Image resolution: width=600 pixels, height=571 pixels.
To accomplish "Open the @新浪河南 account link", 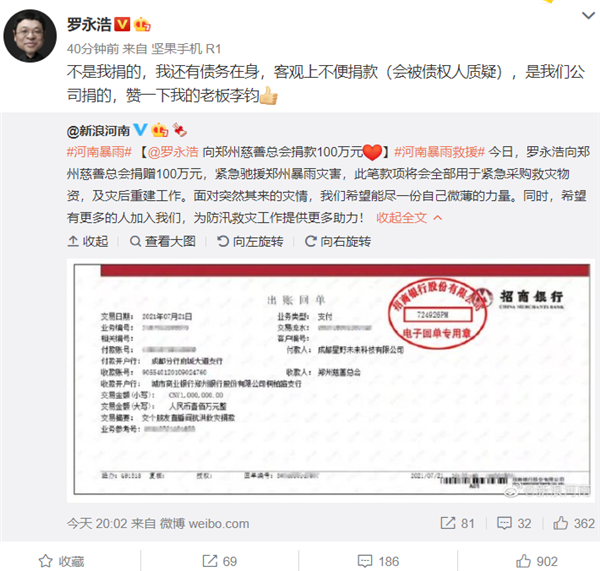I will (98, 131).
